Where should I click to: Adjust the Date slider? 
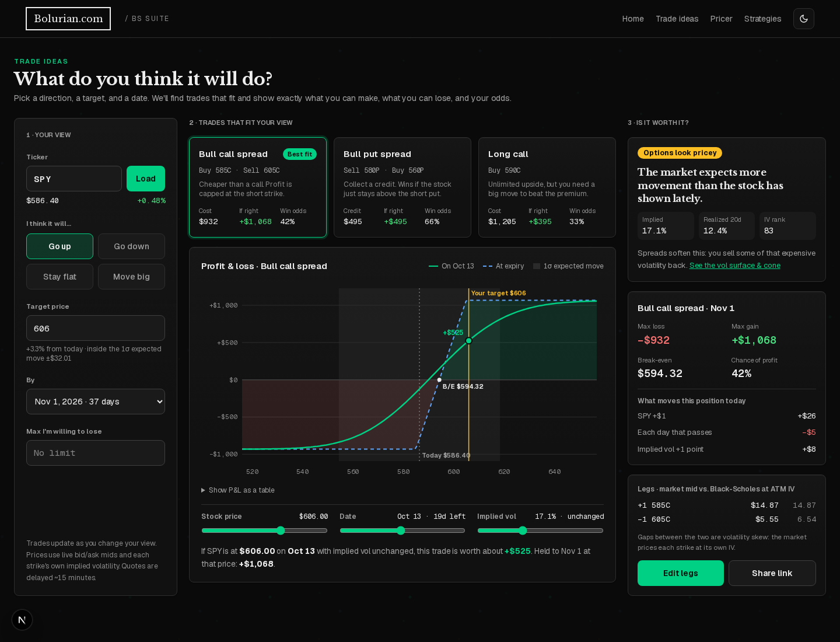tap(402, 531)
